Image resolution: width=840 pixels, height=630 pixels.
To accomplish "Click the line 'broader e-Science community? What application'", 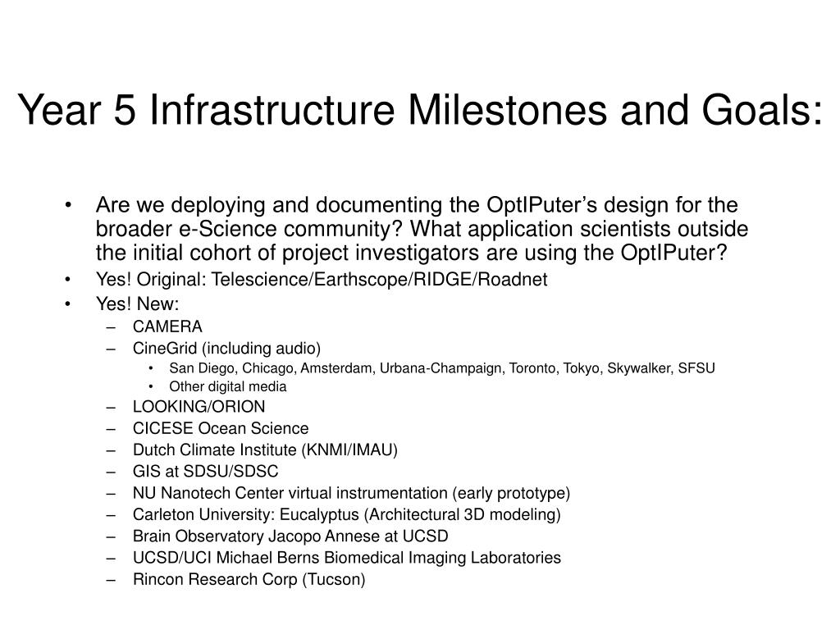I will (x=422, y=230).
